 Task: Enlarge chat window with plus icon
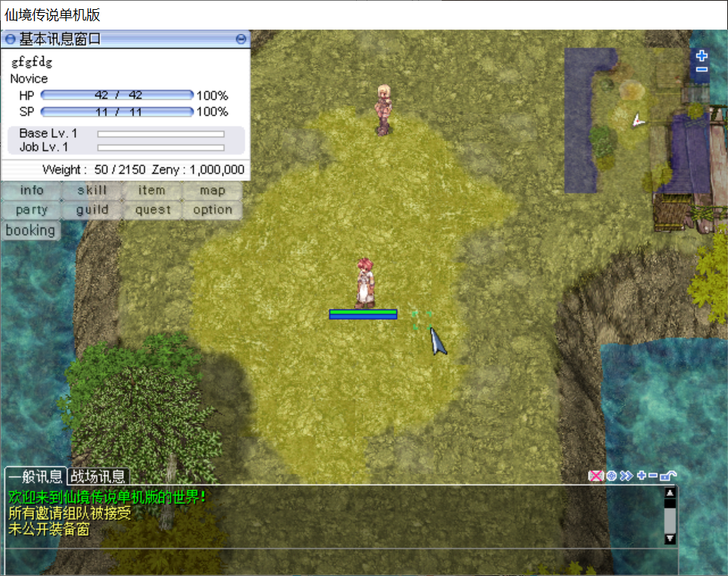click(642, 475)
